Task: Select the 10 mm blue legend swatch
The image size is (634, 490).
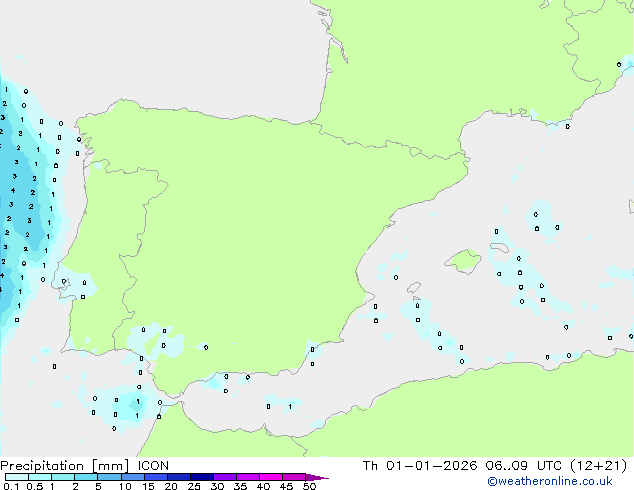Action: [133, 477]
